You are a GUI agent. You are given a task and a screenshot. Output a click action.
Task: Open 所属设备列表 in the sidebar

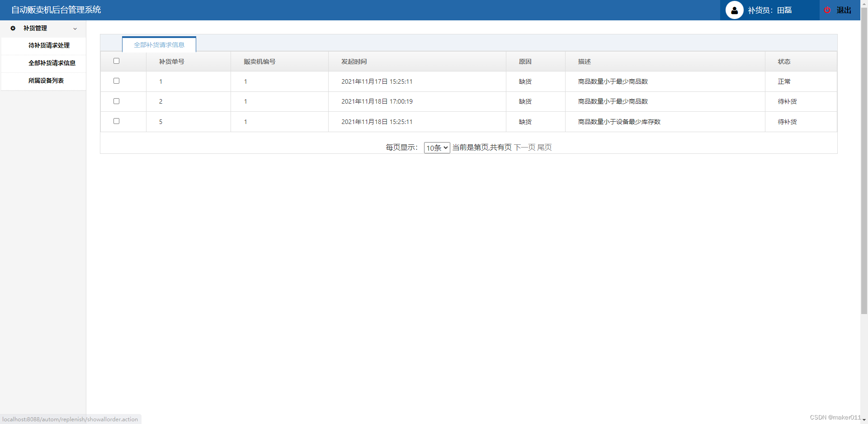click(x=46, y=81)
